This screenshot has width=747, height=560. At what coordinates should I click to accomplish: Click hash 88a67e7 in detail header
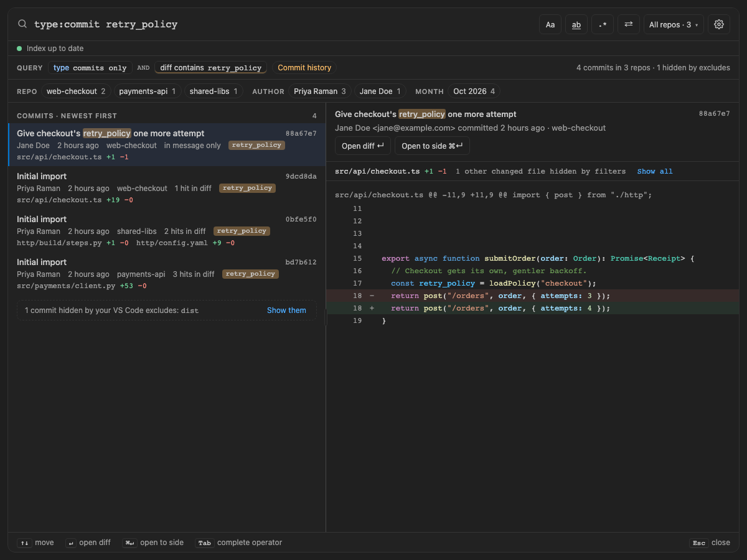pyautogui.click(x=715, y=114)
